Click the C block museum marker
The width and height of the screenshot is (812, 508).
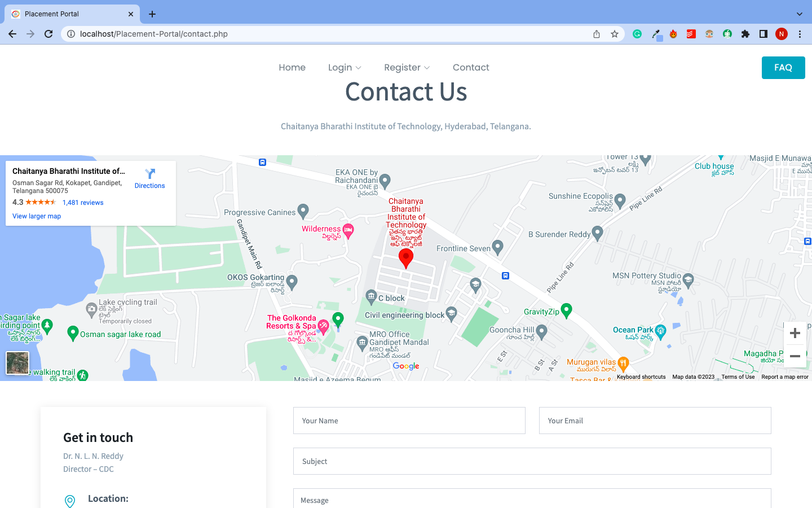[x=371, y=297]
